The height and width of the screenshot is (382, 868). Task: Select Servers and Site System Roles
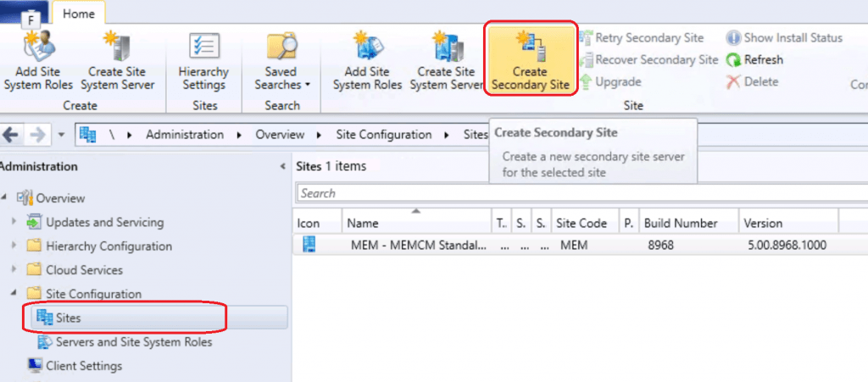click(134, 342)
